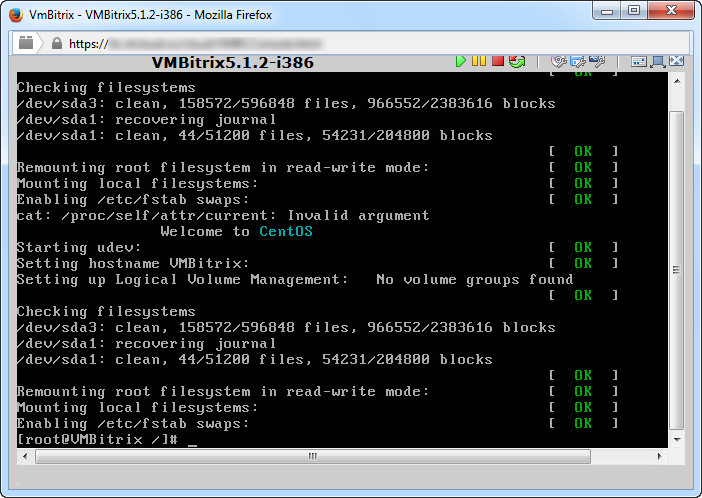Screen dimensions: 702x498
Task: Click OK status next to Starting udev
Action: [583, 247]
